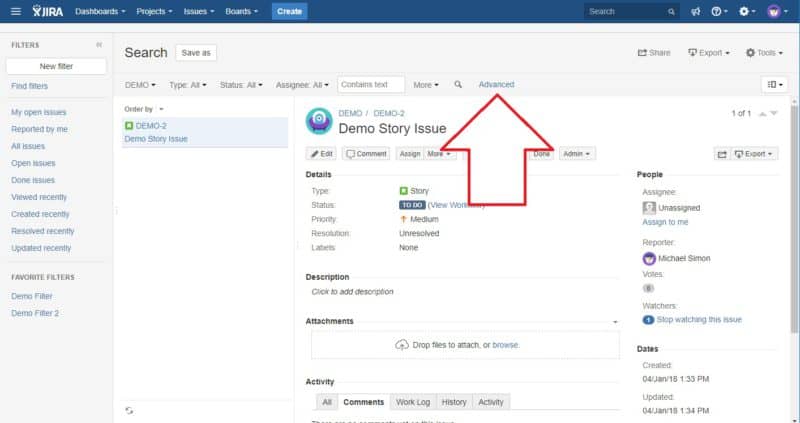Open the Dashboards menu

(x=100, y=11)
